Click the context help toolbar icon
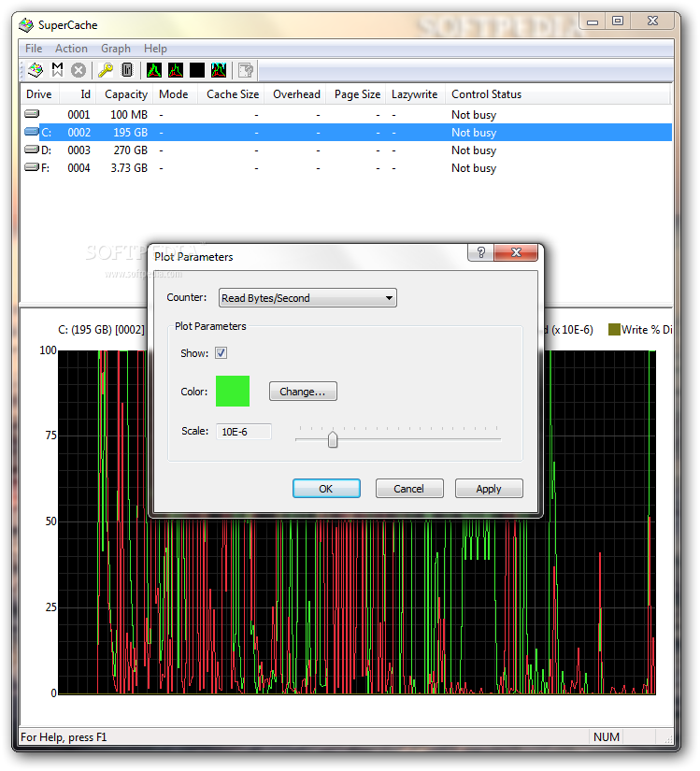Screen dimensions: 700x771 click(x=246, y=70)
